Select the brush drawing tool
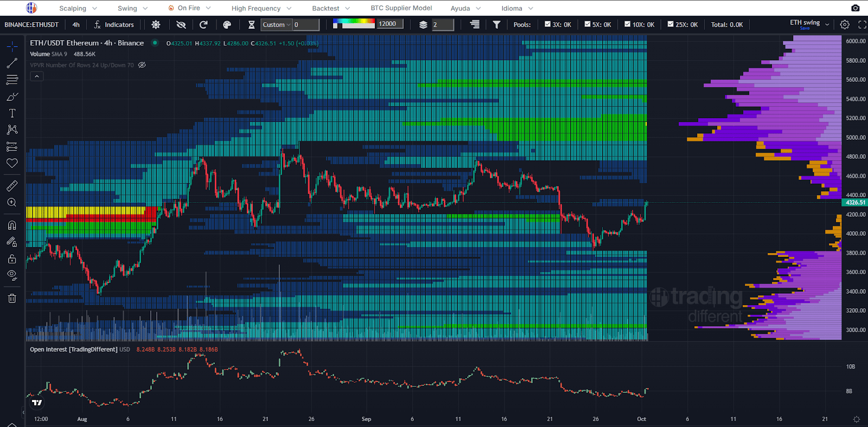 tap(12, 97)
